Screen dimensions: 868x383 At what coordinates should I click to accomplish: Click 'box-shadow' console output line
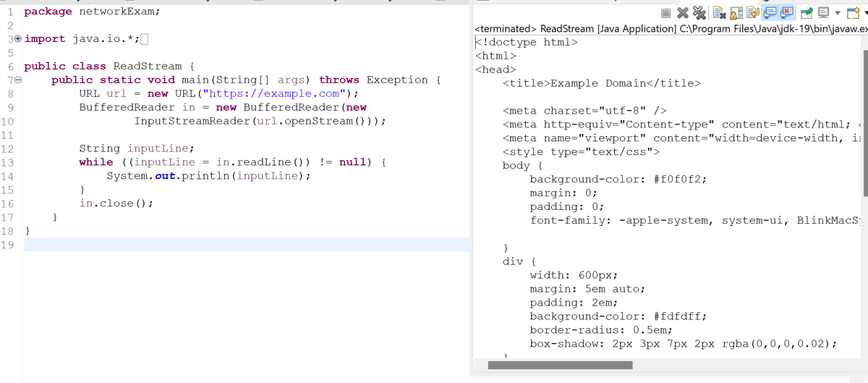pyautogui.click(x=684, y=344)
